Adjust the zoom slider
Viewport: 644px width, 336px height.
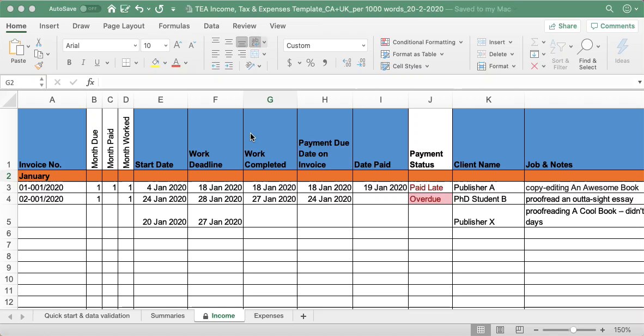pos(573,330)
